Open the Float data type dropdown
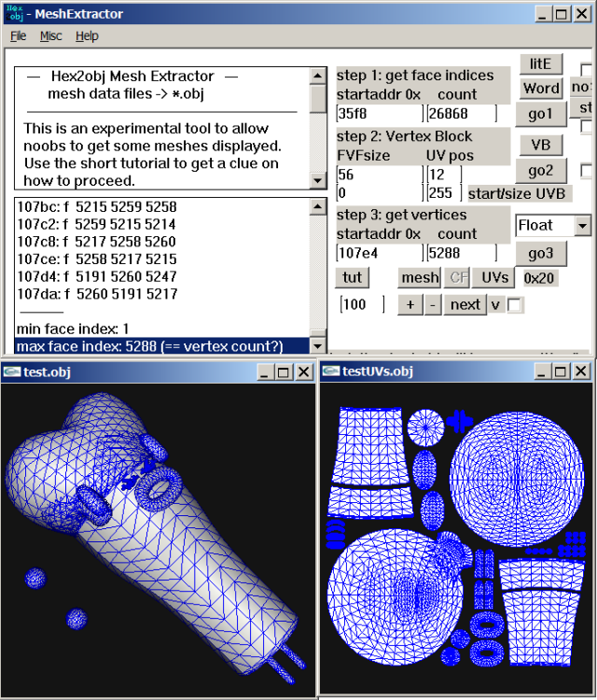The height and width of the screenshot is (700, 597). coord(582,226)
